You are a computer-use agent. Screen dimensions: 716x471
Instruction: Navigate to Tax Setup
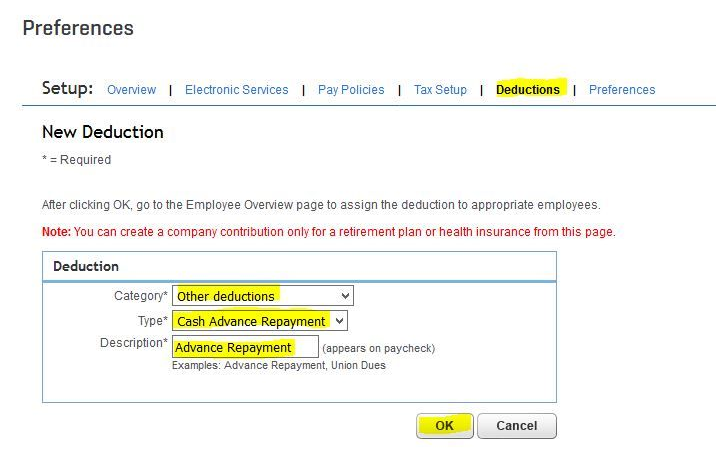pos(440,90)
